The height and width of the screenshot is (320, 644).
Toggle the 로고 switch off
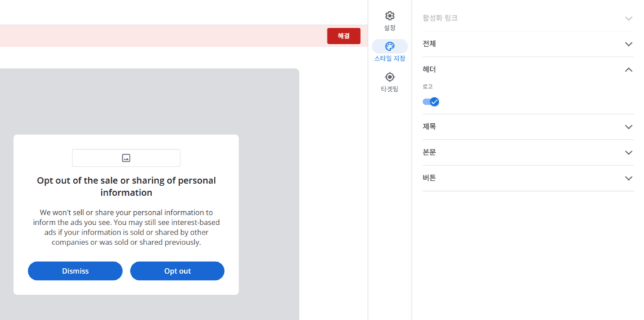pyautogui.click(x=431, y=102)
